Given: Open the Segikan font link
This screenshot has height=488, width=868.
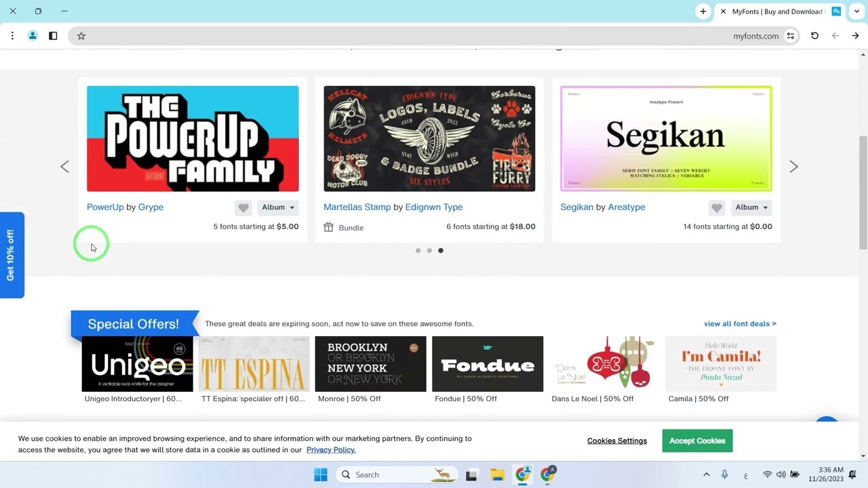Looking at the screenshot, I should pyautogui.click(x=576, y=207).
